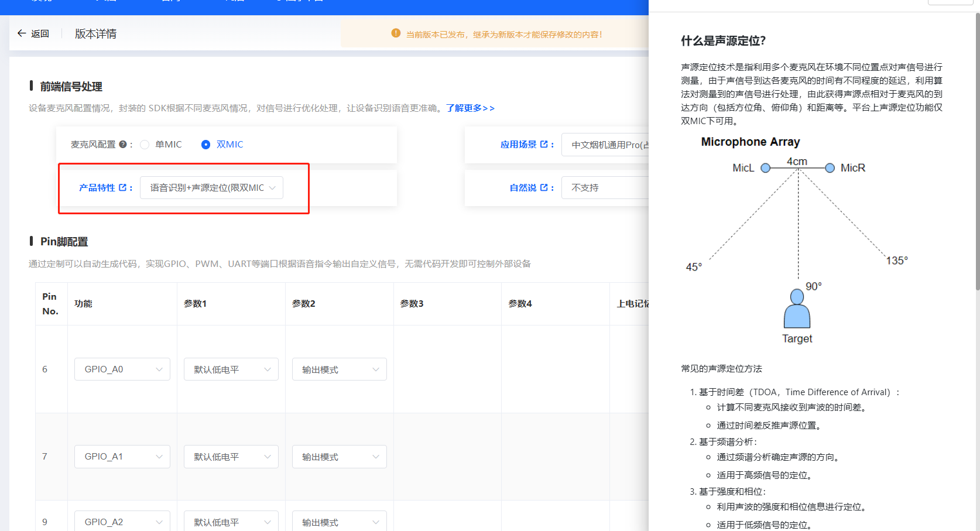Click the external link icon beside 产品特性
The width and height of the screenshot is (980, 531).
click(x=124, y=187)
